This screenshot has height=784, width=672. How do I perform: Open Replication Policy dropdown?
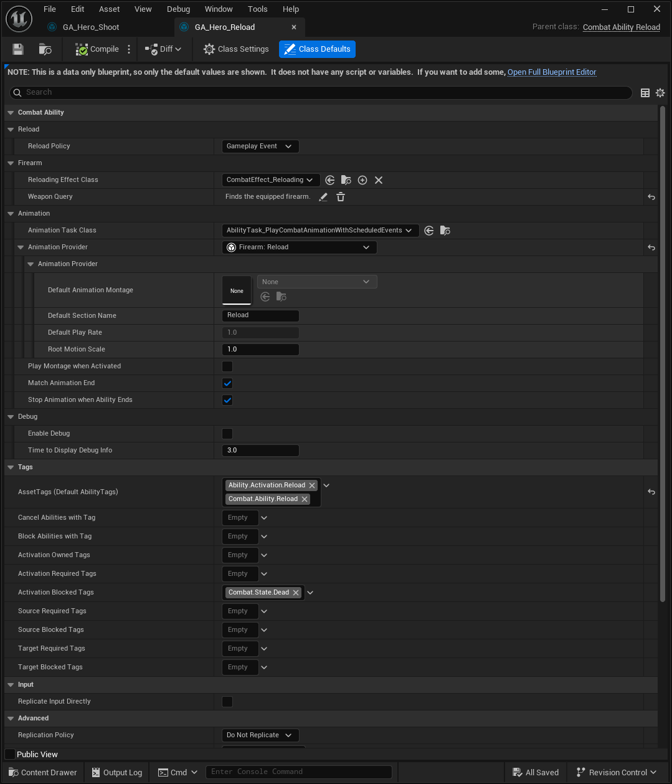(260, 735)
